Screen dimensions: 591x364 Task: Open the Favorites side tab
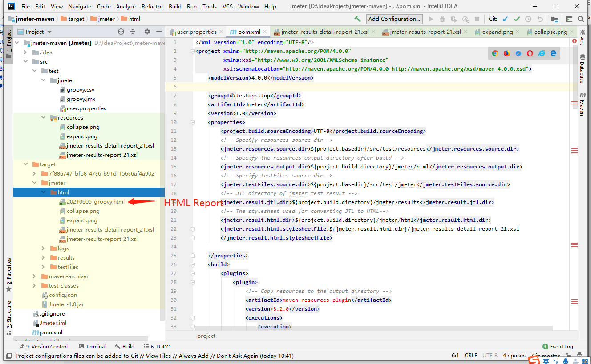click(9, 275)
